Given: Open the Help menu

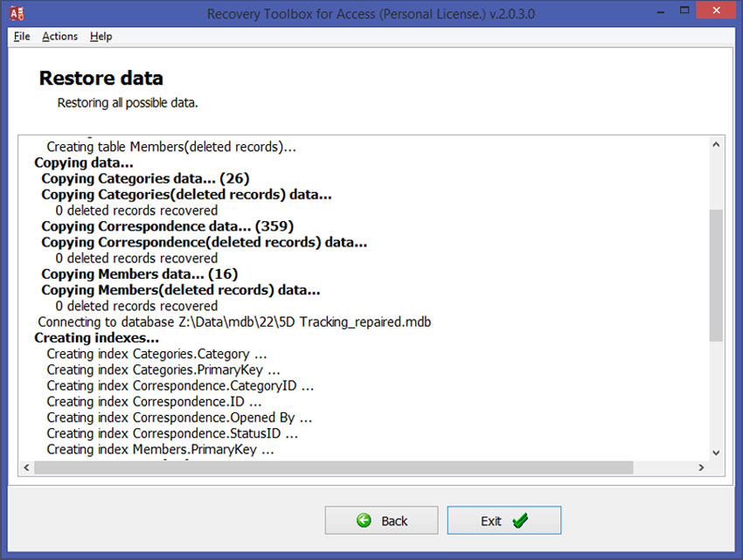Looking at the screenshot, I should (101, 37).
